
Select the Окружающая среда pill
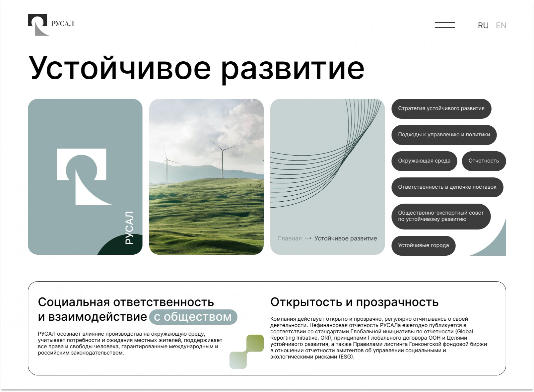424,161
